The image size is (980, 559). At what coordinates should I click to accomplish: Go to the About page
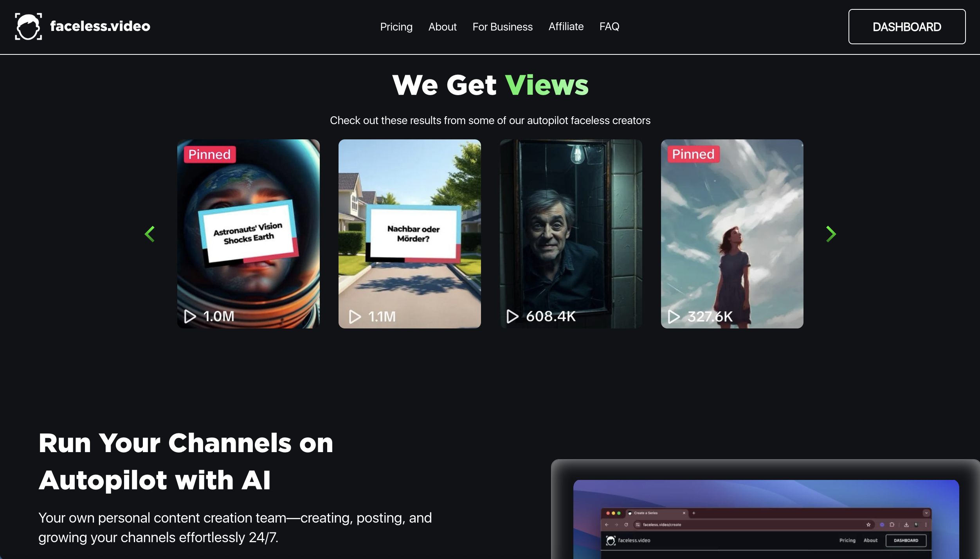(x=442, y=27)
